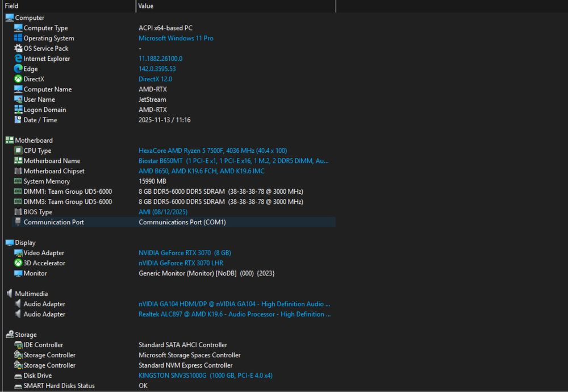Click the System Memory RAM icon
Image resolution: width=568 pixels, height=392 pixels.
point(18,181)
